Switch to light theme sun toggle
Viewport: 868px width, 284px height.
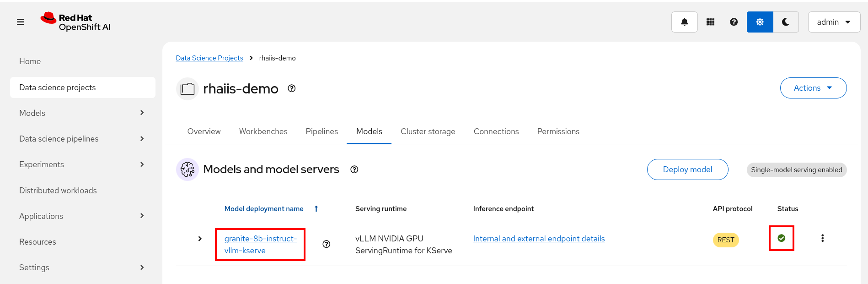760,22
